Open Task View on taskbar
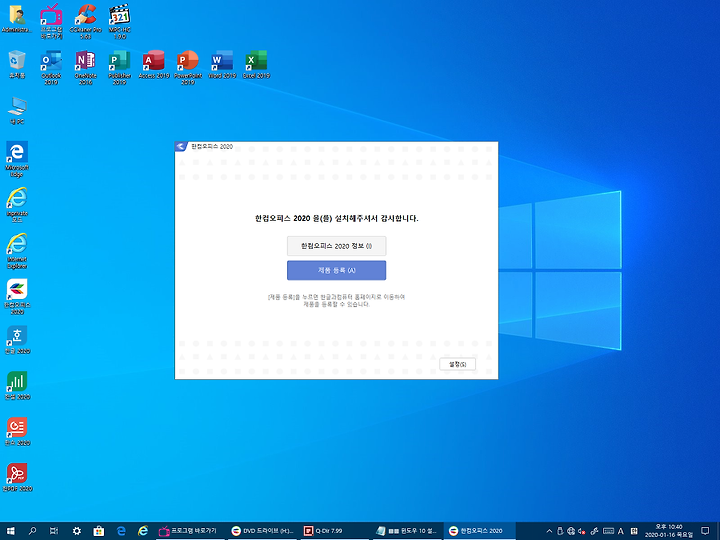Viewport: 720px width, 540px height. tap(54, 531)
